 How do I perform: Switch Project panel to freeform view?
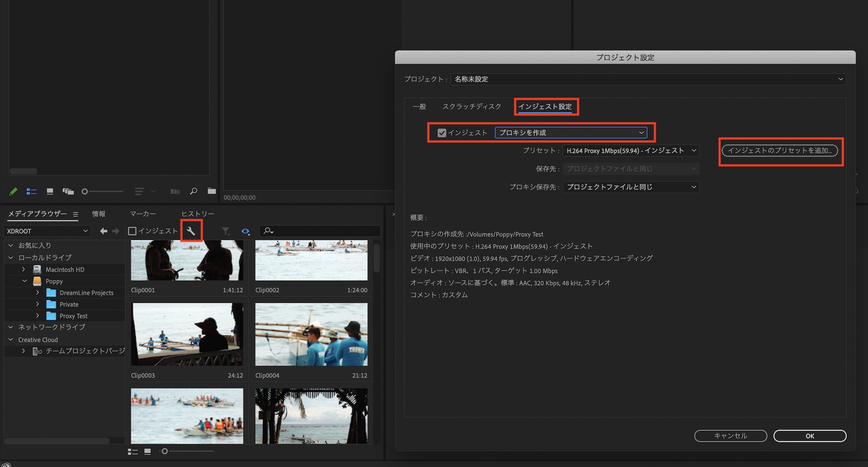68,191
